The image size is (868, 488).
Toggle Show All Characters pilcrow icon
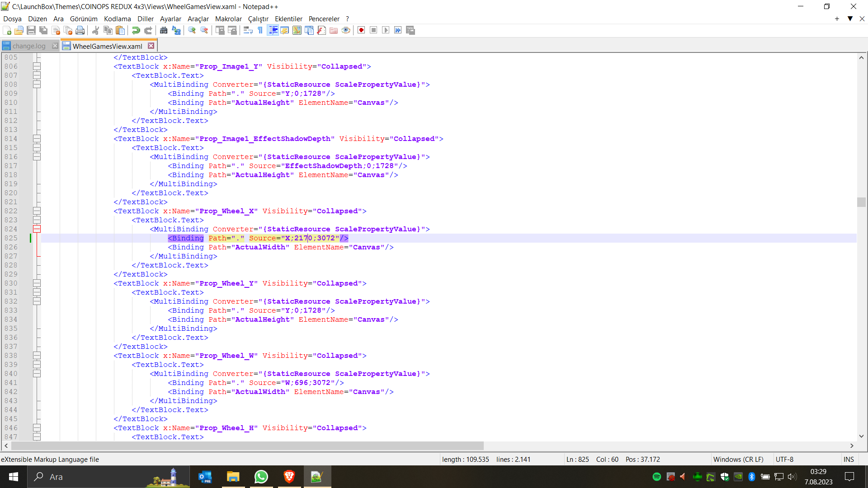[260, 30]
